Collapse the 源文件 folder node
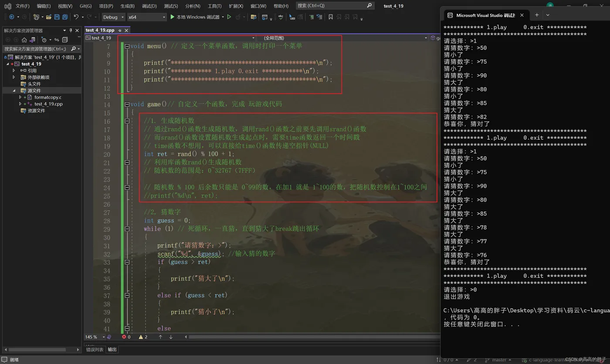Viewport: 610px width, 364px height. [x=14, y=91]
